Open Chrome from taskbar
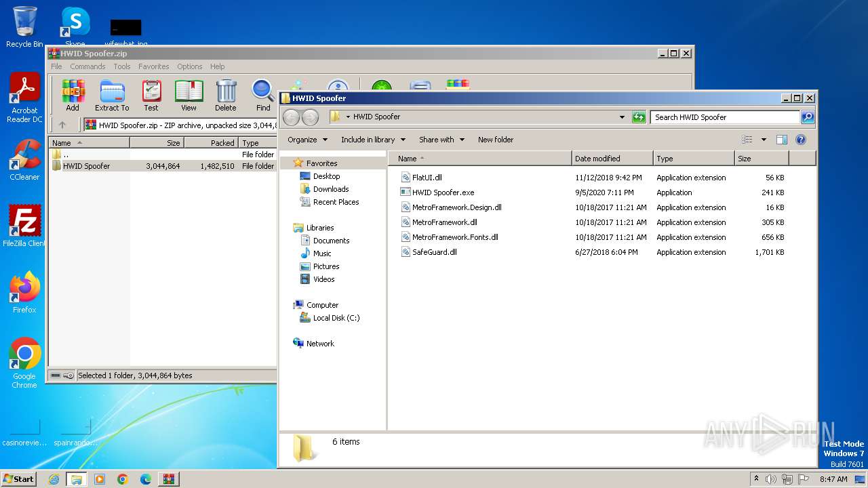 123,479
